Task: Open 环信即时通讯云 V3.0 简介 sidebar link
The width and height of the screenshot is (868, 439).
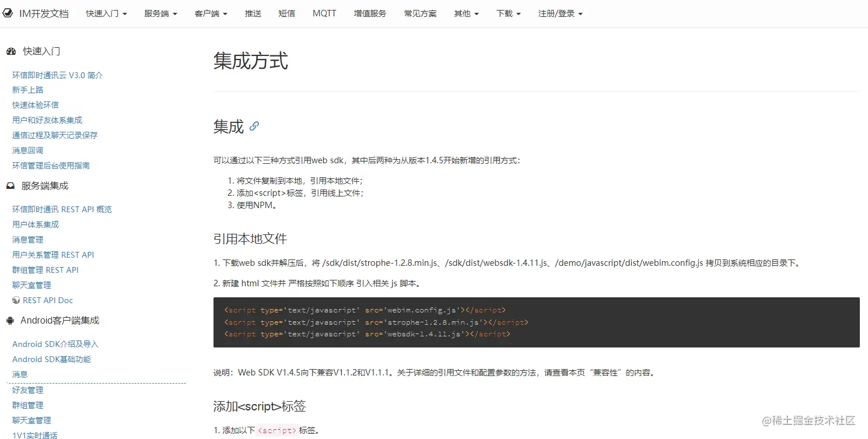Action: tap(58, 75)
